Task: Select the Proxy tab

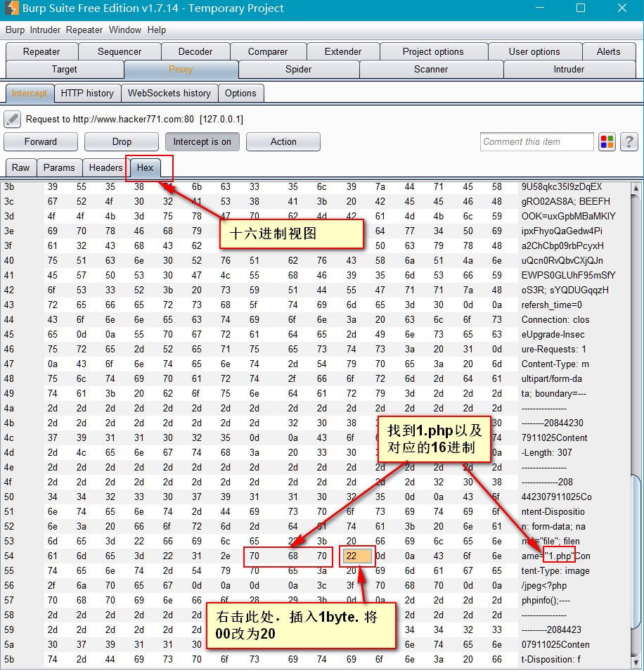Action: coord(181,70)
